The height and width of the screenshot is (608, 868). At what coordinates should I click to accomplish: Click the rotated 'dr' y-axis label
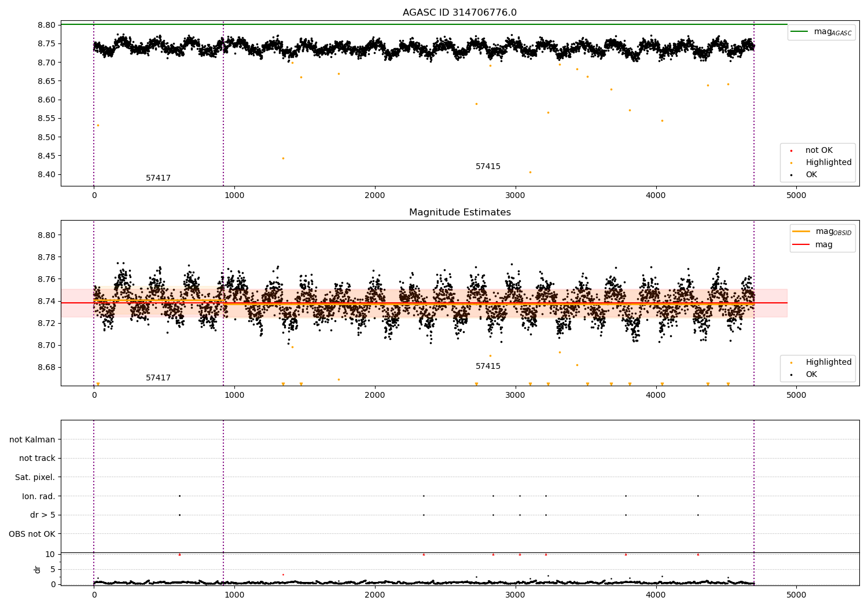pyautogui.click(x=38, y=569)
